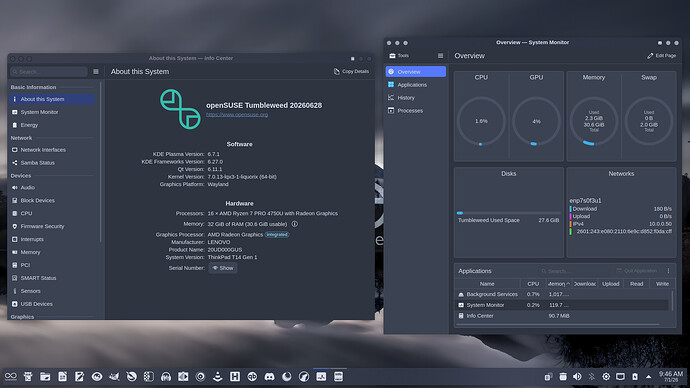Open USB Devices in Info Center
Viewport: 690px width, 388px height.
[52, 304]
